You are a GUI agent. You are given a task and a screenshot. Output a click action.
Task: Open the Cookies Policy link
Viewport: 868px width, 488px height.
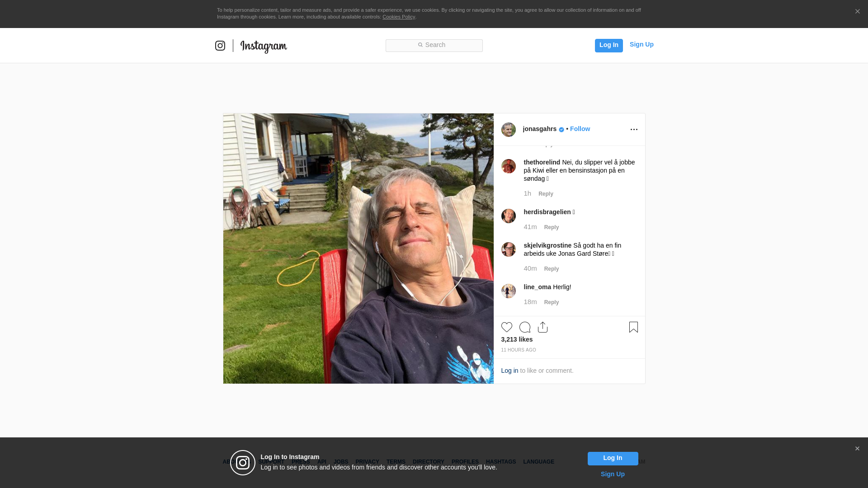399,17
